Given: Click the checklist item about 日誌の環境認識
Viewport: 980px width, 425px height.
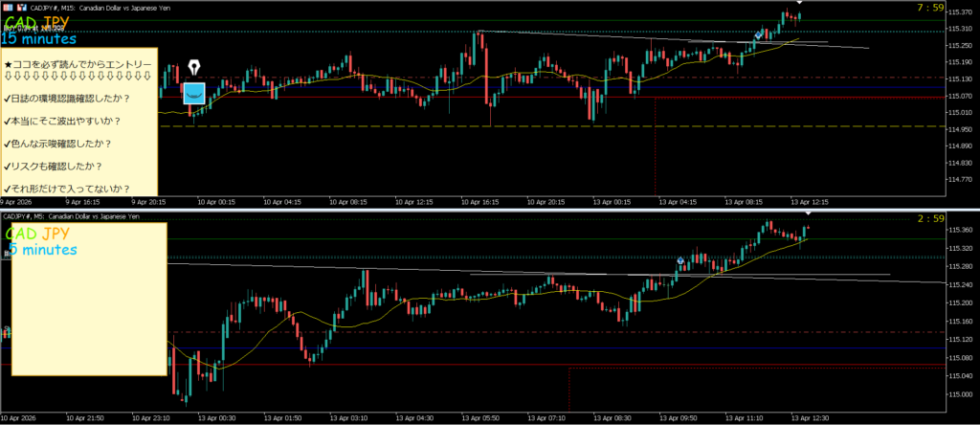Looking at the screenshot, I should (x=67, y=98).
